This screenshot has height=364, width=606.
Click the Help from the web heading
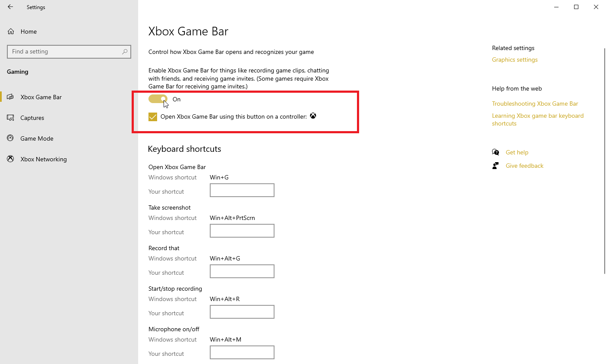[x=517, y=88]
